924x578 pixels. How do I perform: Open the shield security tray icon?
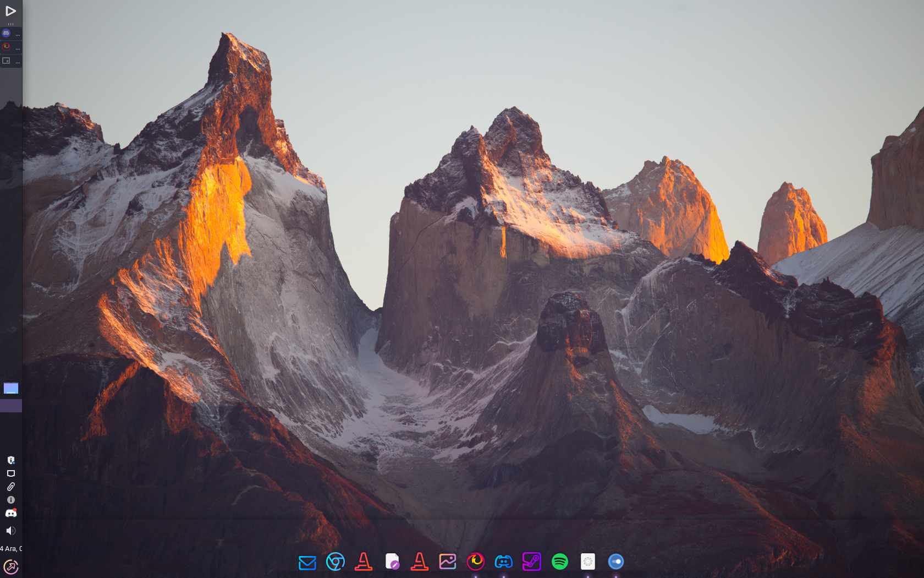click(x=10, y=460)
